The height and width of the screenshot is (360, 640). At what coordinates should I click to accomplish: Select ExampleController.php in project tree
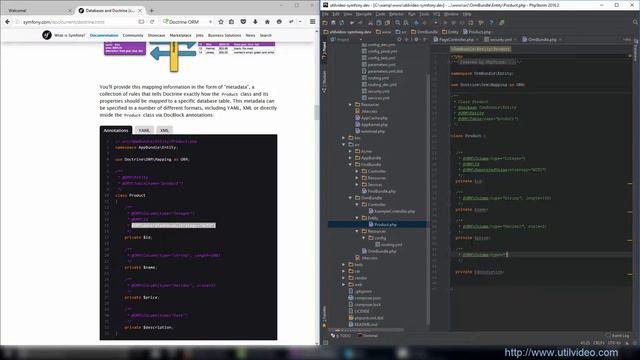(392, 211)
